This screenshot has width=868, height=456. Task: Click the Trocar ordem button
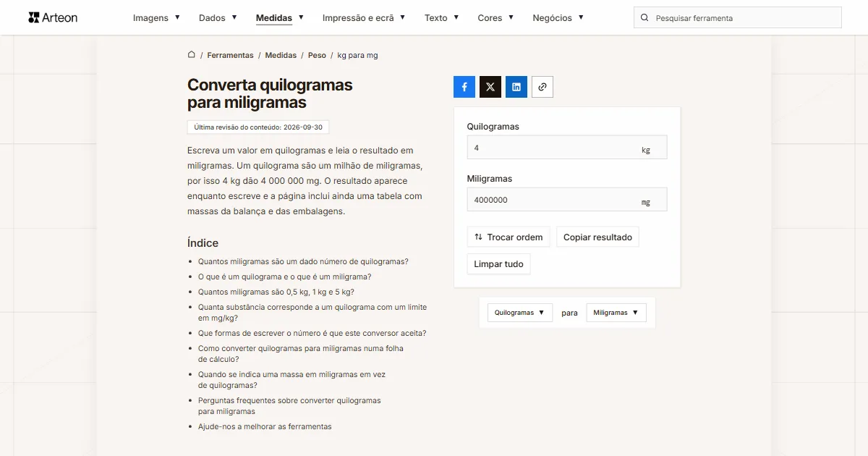[509, 237]
